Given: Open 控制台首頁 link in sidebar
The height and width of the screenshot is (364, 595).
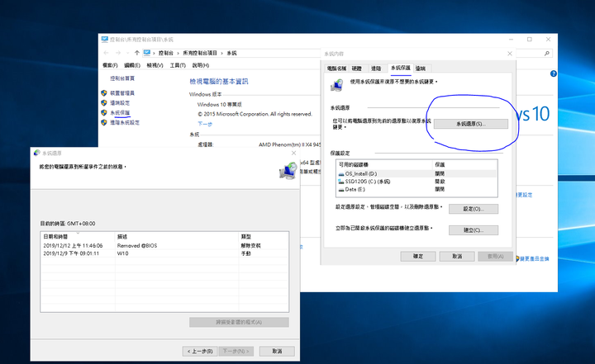Looking at the screenshot, I should pos(122,78).
